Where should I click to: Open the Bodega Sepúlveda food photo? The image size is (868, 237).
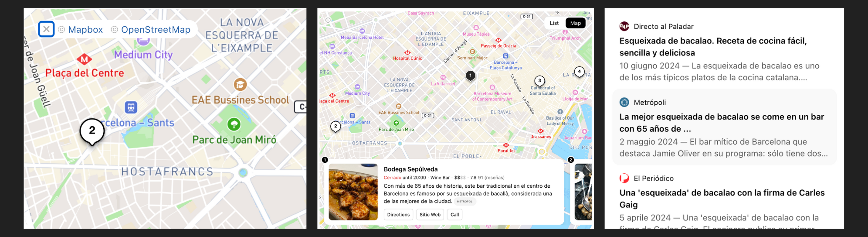(x=353, y=192)
